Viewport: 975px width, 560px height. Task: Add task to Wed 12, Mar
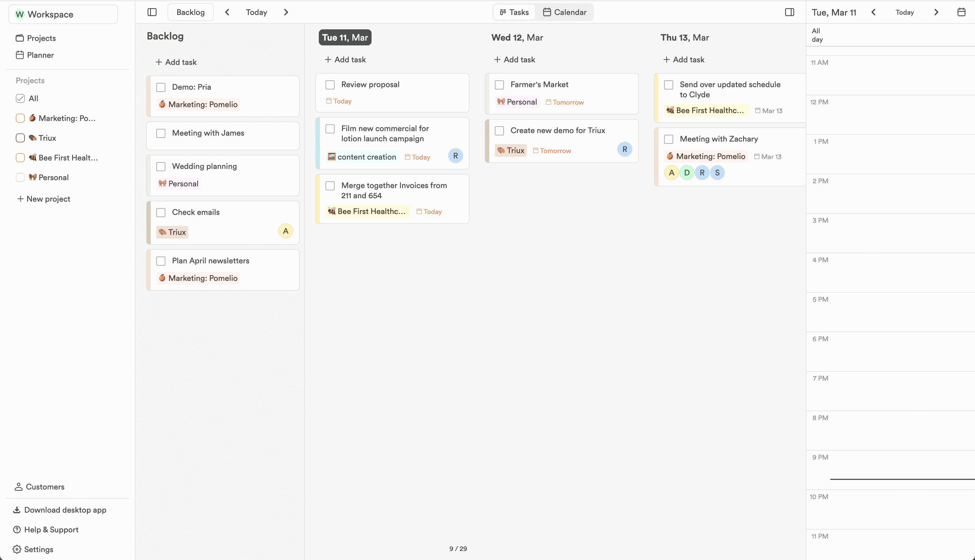[x=514, y=59]
